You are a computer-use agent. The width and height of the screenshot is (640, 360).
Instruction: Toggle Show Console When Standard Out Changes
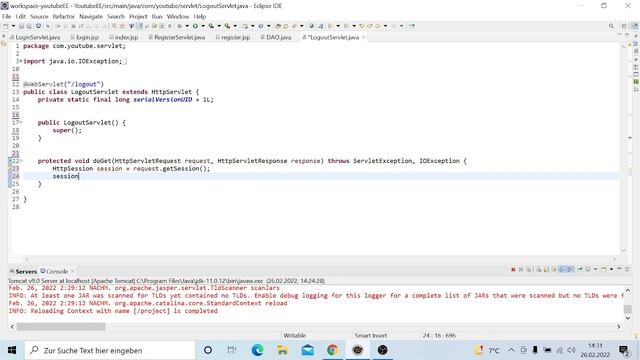tap(562, 269)
